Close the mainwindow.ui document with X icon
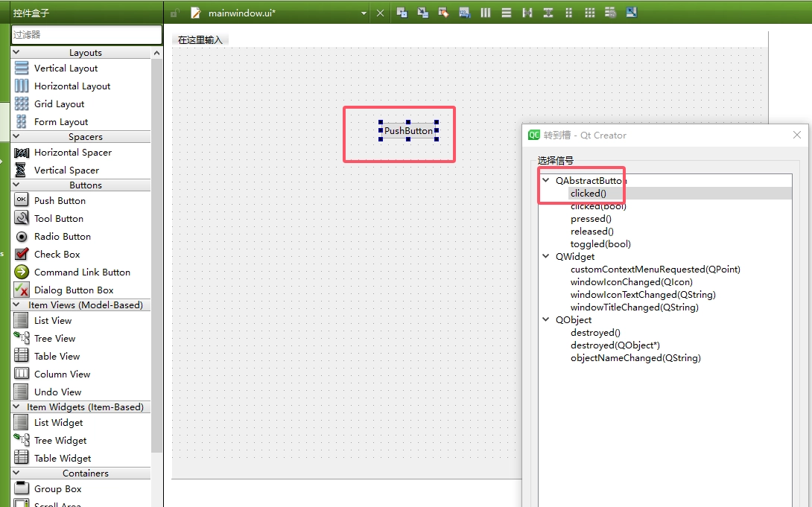The image size is (812, 507). click(x=380, y=13)
